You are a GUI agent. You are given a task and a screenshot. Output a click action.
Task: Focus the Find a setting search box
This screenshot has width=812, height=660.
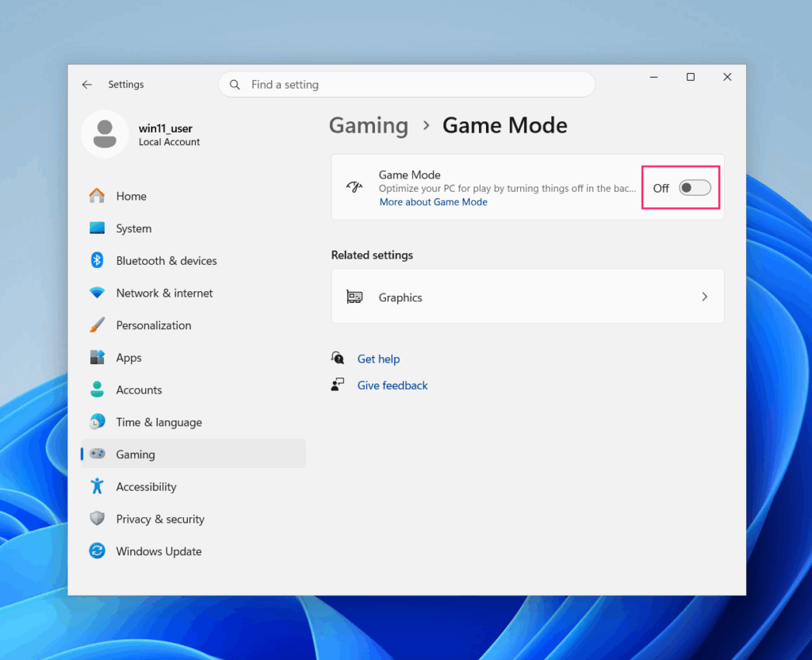[x=407, y=84]
